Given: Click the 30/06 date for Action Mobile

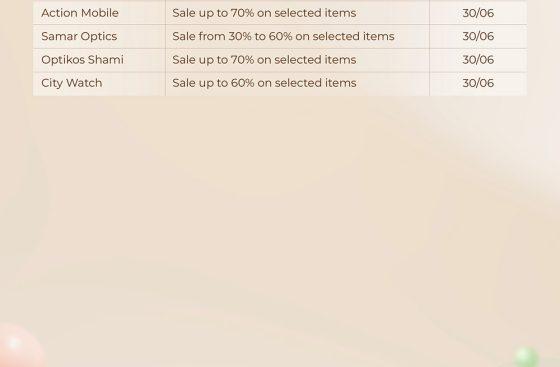Looking at the screenshot, I should 478,13.
